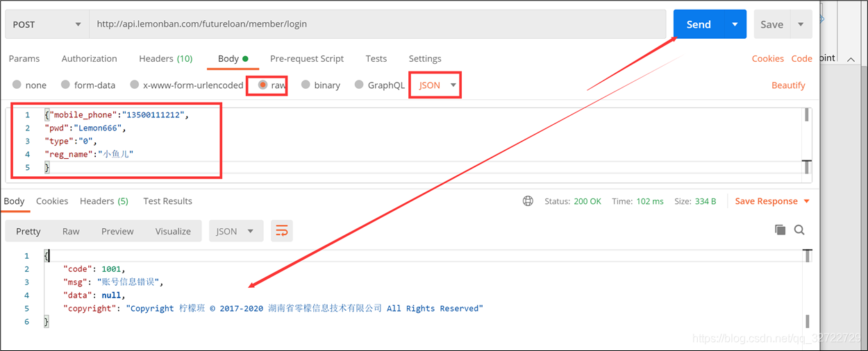The width and height of the screenshot is (868, 351).
Task: Switch to the Tests tab
Action: coord(376,59)
